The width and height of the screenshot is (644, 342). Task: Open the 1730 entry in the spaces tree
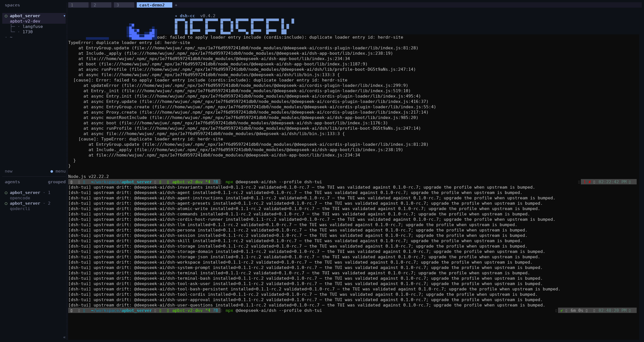pyautogui.click(x=28, y=32)
